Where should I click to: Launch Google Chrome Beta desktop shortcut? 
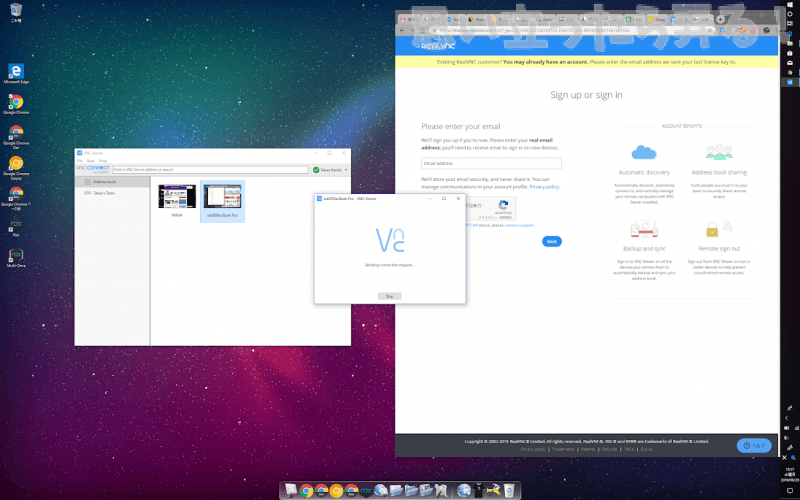tap(16, 197)
